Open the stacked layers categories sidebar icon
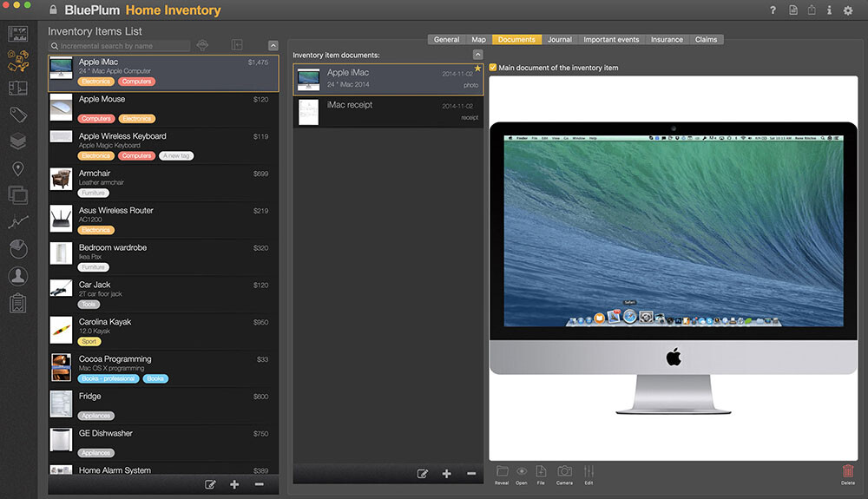Image resolution: width=868 pixels, height=499 pixels. pyautogui.click(x=17, y=141)
